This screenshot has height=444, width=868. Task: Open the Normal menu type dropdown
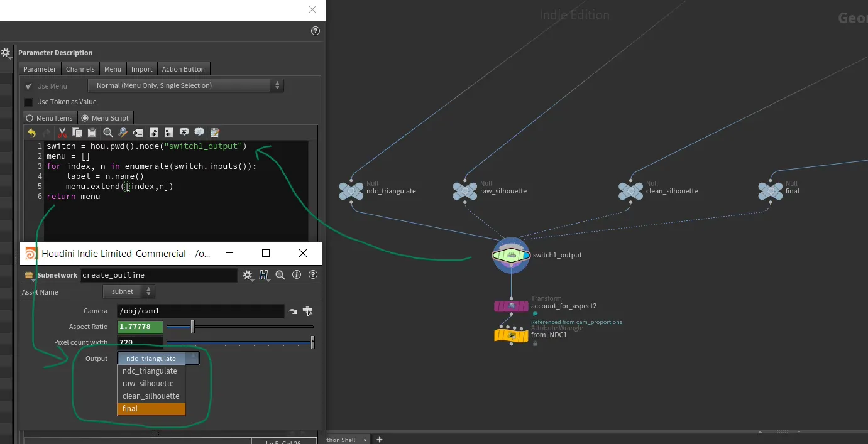[186, 85]
